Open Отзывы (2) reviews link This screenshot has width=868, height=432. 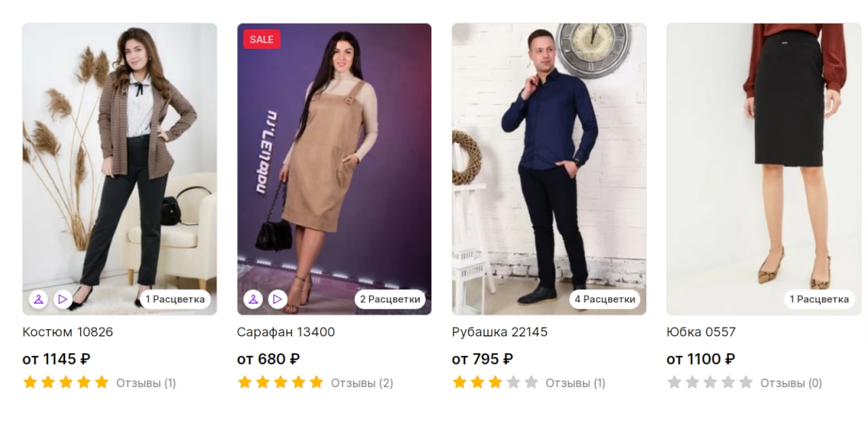(x=362, y=383)
